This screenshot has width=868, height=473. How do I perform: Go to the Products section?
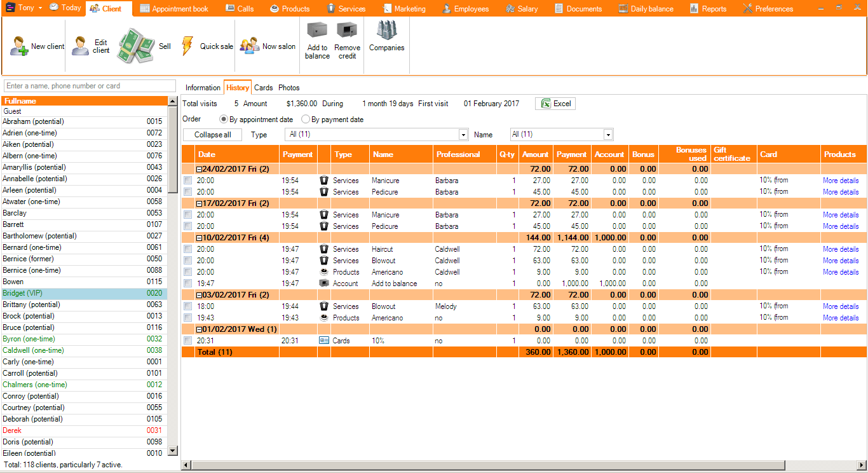pyautogui.click(x=290, y=9)
